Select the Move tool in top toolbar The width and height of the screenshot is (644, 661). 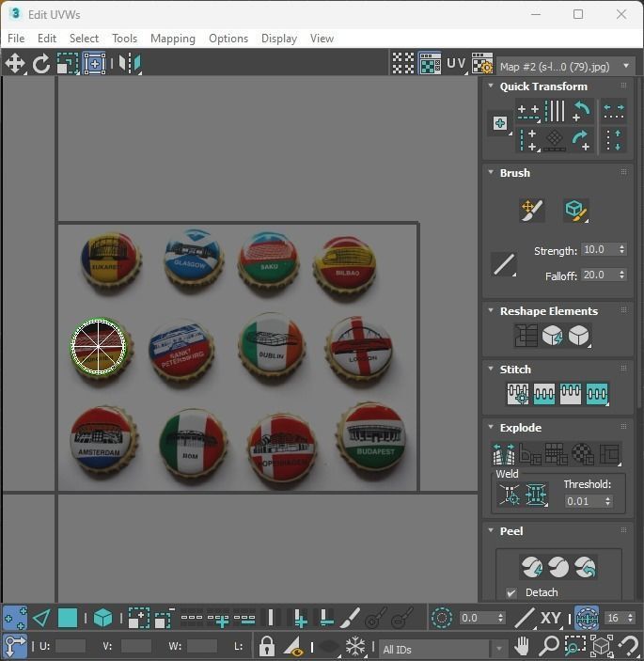[15, 64]
